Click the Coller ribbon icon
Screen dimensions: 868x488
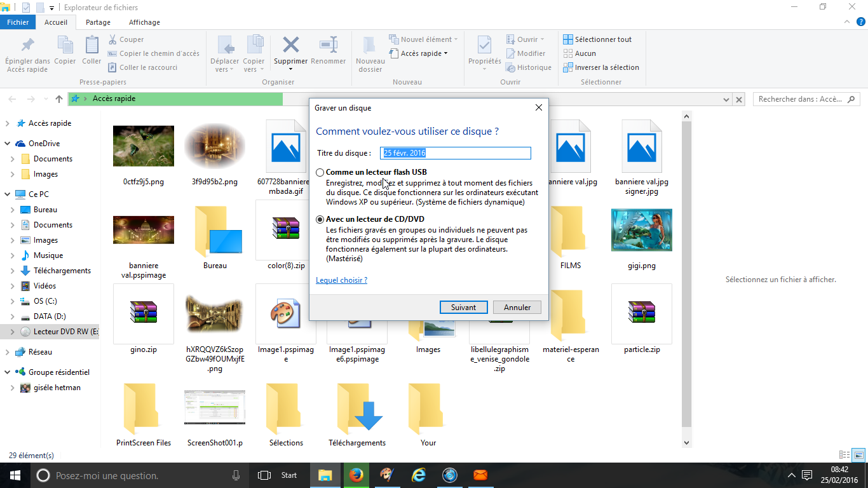pos(92,46)
